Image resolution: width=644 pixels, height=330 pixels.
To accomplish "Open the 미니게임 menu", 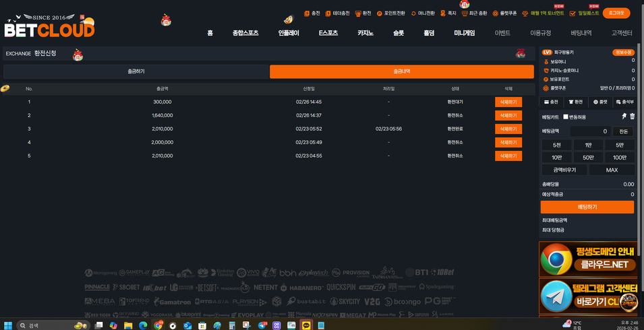I will click(x=464, y=33).
